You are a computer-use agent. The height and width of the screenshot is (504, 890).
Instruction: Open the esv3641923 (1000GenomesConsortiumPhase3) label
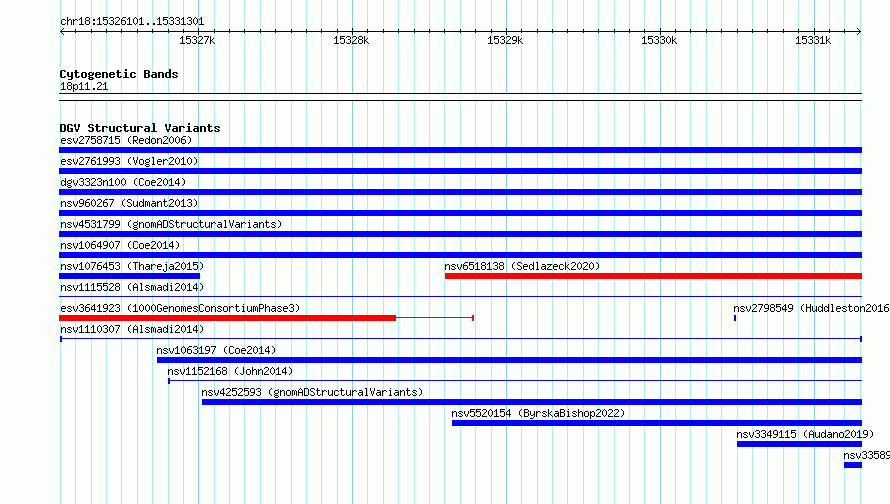point(180,308)
